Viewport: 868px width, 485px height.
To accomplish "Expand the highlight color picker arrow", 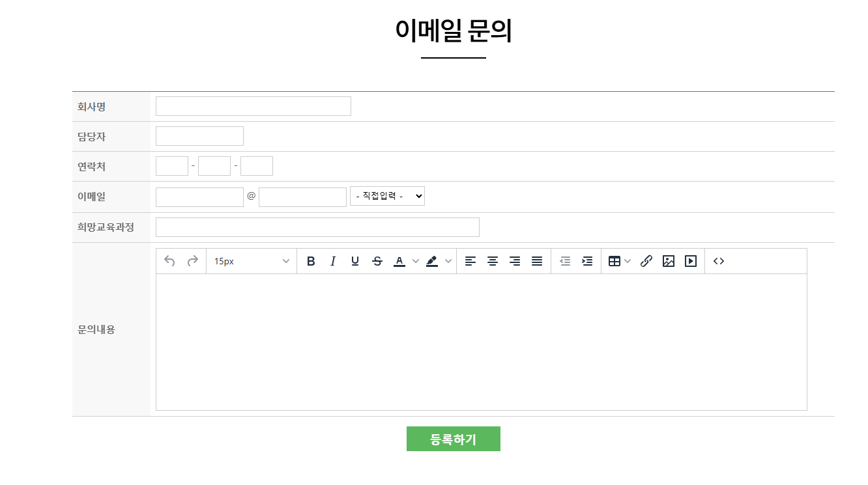I will [448, 261].
